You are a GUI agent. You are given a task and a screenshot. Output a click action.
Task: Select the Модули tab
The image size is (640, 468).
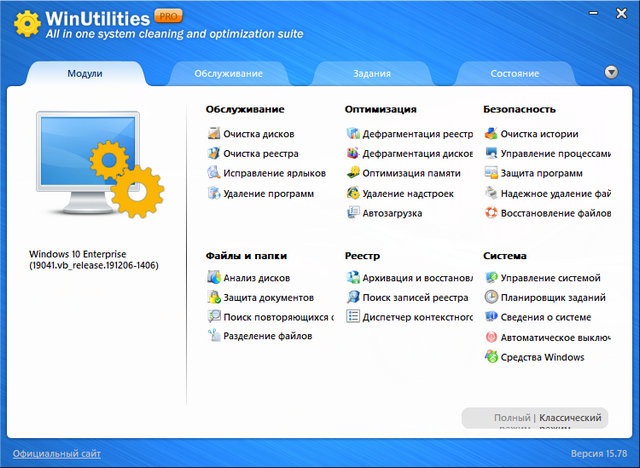click(85, 73)
